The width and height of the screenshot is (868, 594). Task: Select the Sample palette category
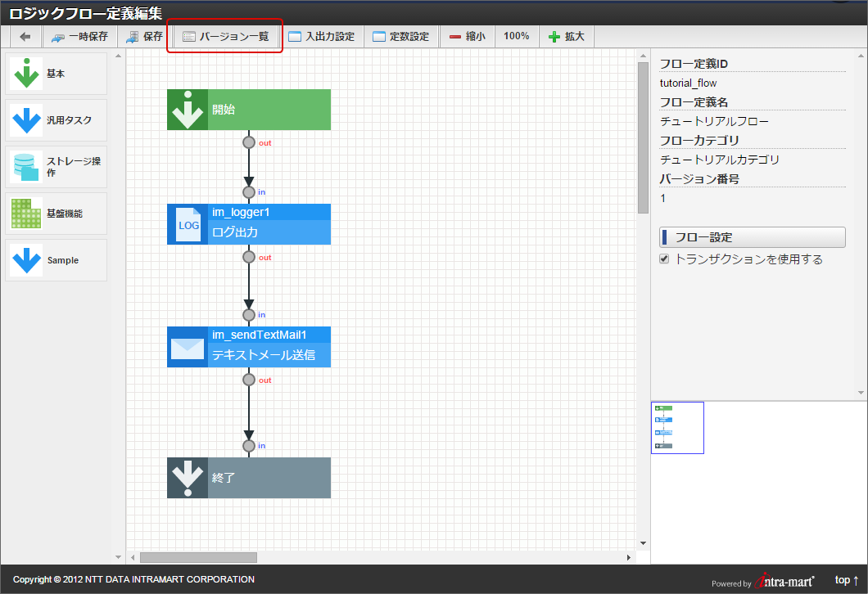[x=55, y=260]
